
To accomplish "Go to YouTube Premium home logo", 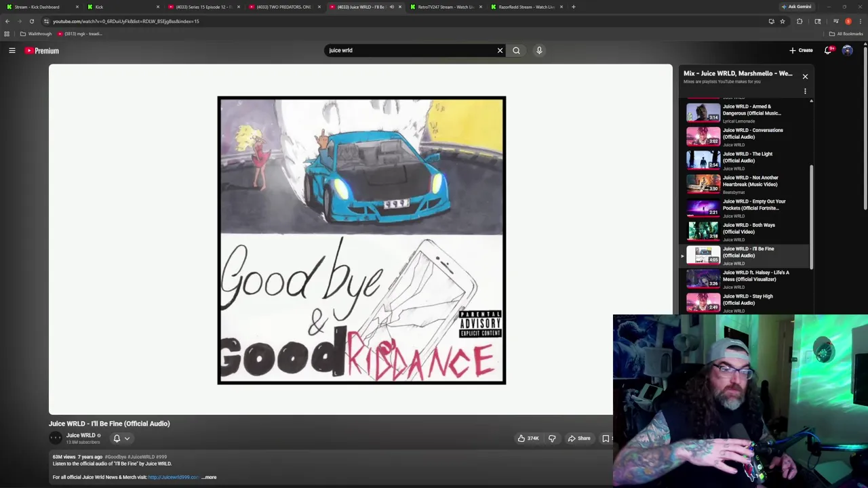I will tap(42, 51).
